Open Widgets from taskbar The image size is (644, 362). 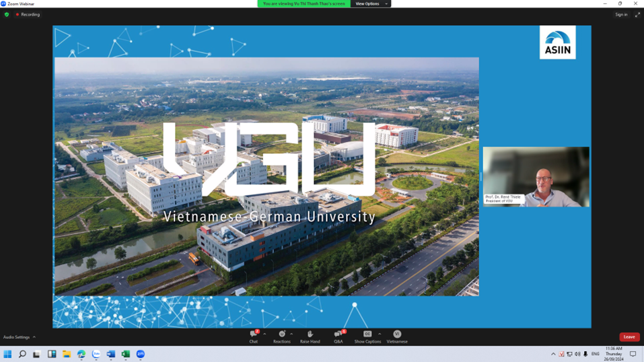tap(52, 354)
